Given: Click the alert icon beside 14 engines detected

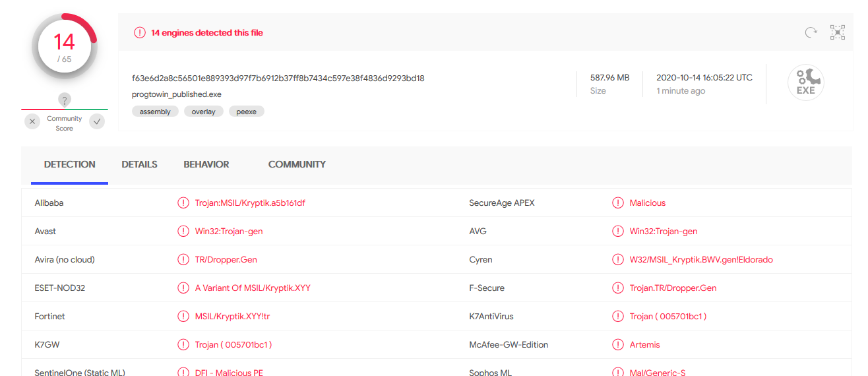Looking at the screenshot, I should tap(140, 32).
